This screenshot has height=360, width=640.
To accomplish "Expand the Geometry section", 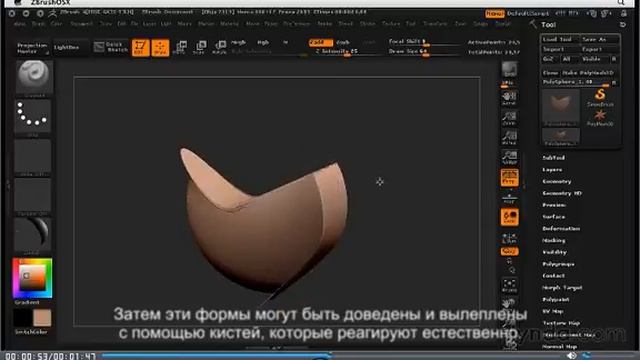I will point(557,181).
